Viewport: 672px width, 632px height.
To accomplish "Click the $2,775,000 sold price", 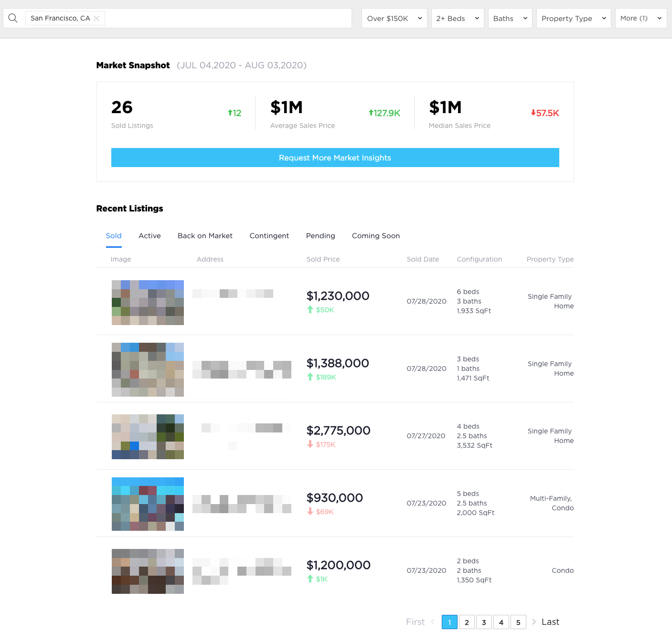I will (x=338, y=431).
